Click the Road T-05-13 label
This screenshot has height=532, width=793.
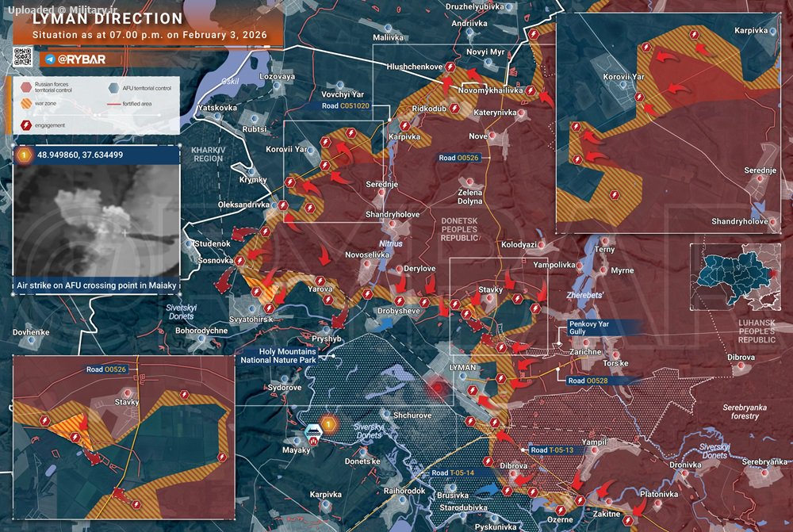(552, 450)
